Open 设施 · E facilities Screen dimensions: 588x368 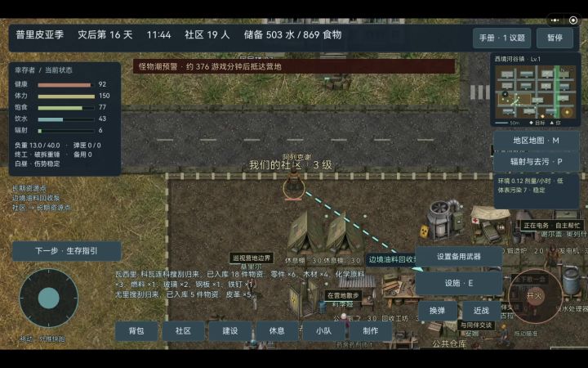(459, 283)
